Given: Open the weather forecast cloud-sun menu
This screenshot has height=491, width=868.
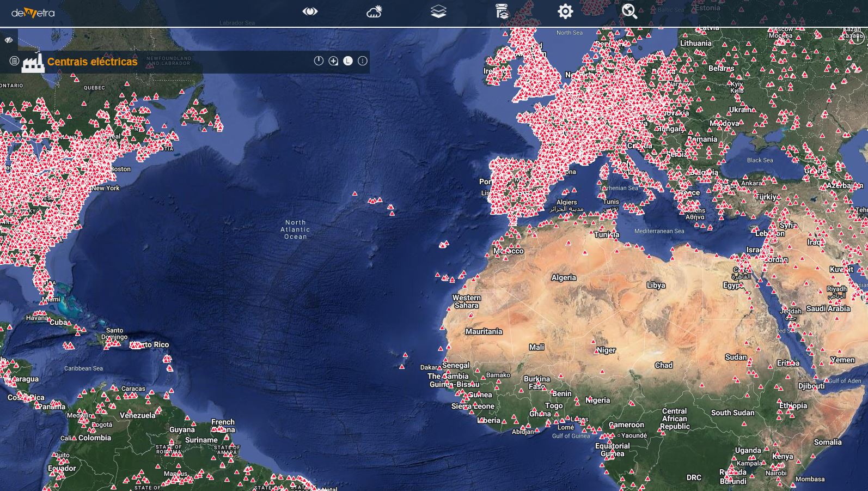Looking at the screenshot, I should (374, 11).
